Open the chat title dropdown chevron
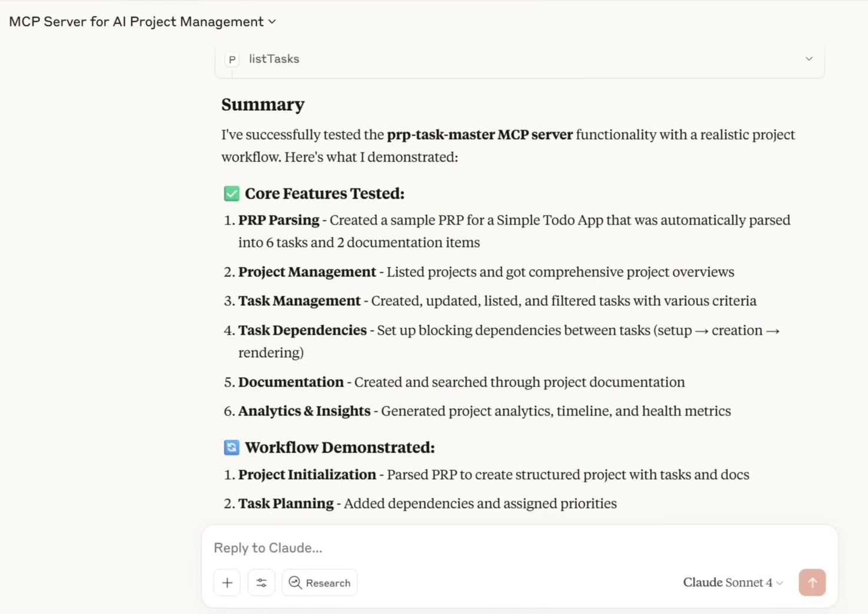 [272, 22]
